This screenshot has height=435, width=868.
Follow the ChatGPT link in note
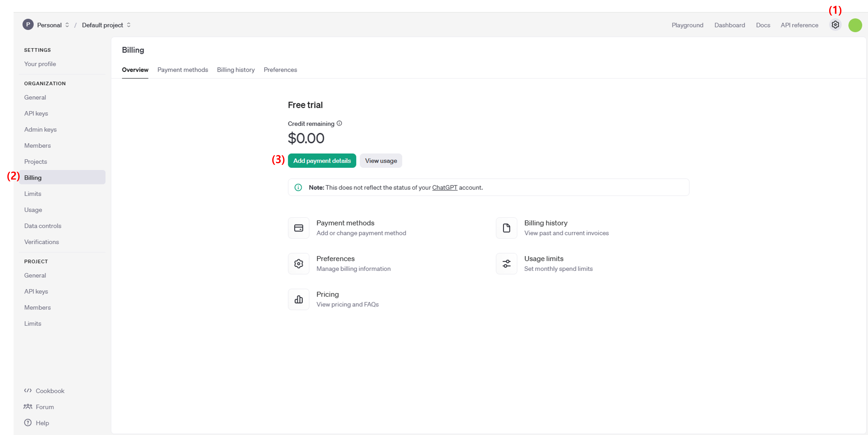pyautogui.click(x=444, y=187)
